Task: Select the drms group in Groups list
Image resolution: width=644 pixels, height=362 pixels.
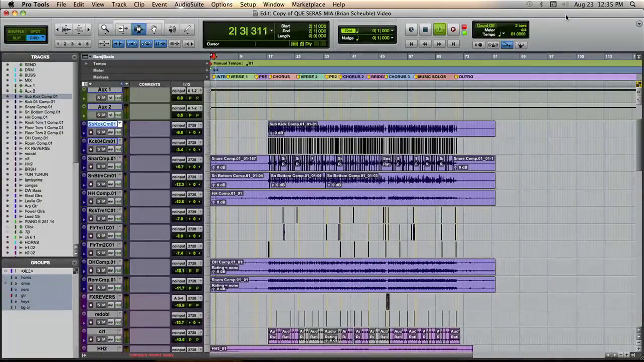Action: (25, 283)
